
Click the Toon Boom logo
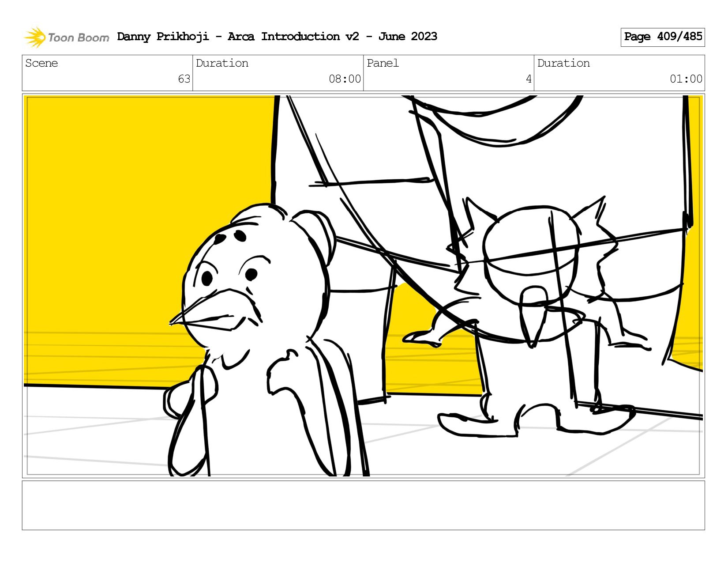tap(66, 37)
